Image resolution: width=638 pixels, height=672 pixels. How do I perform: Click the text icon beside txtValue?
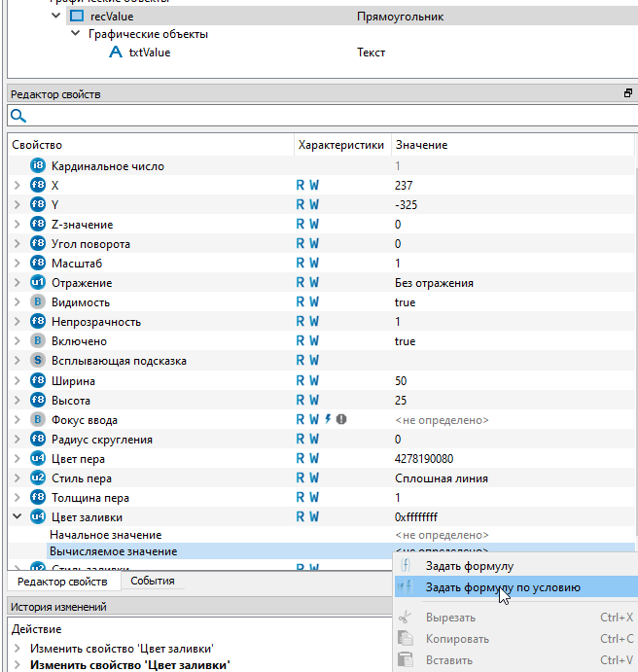point(115,53)
